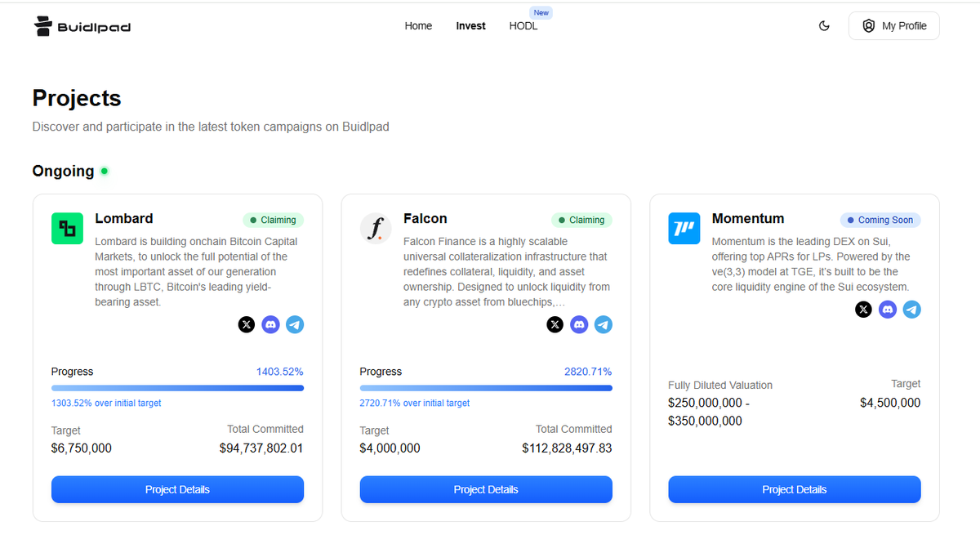Click Falcon committed $112,828,497.83
The image size is (980, 553).
(567, 448)
